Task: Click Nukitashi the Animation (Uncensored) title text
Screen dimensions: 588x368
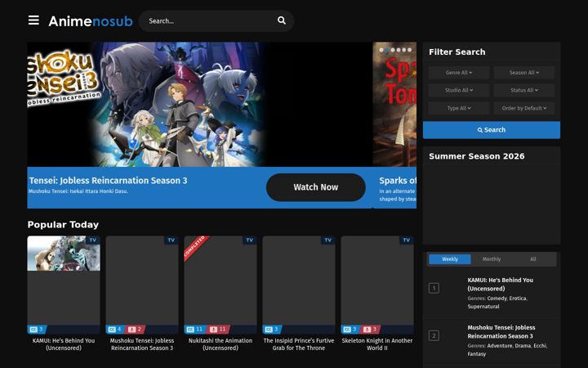Action: pyautogui.click(x=220, y=344)
